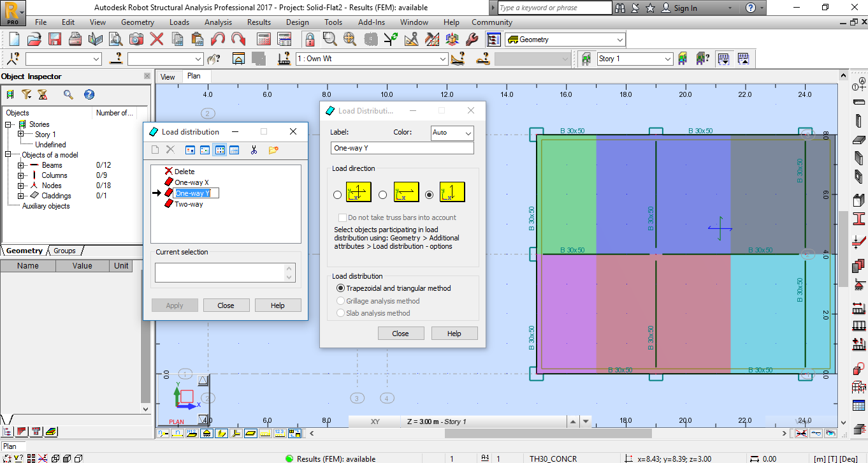This screenshot has width=868, height=463.
Task: Select the zoom window magnifier tool
Action: pyautogui.click(x=329, y=39)
